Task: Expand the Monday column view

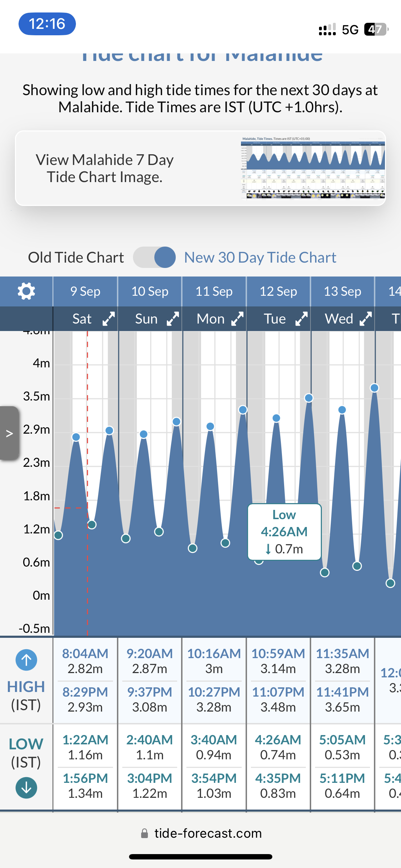Action: [237, 319]
